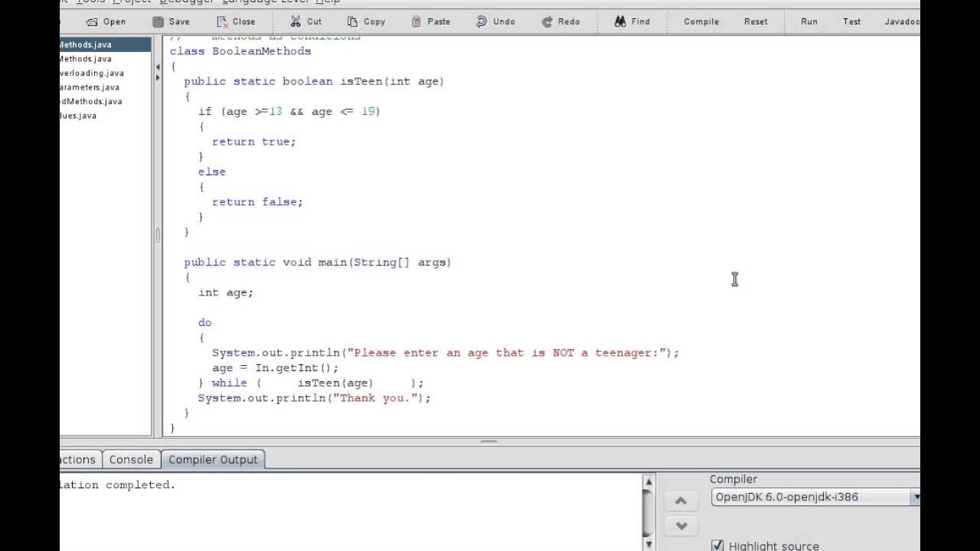Click compiler output scrollbar down arrow
980x551 pixels.
648,544
